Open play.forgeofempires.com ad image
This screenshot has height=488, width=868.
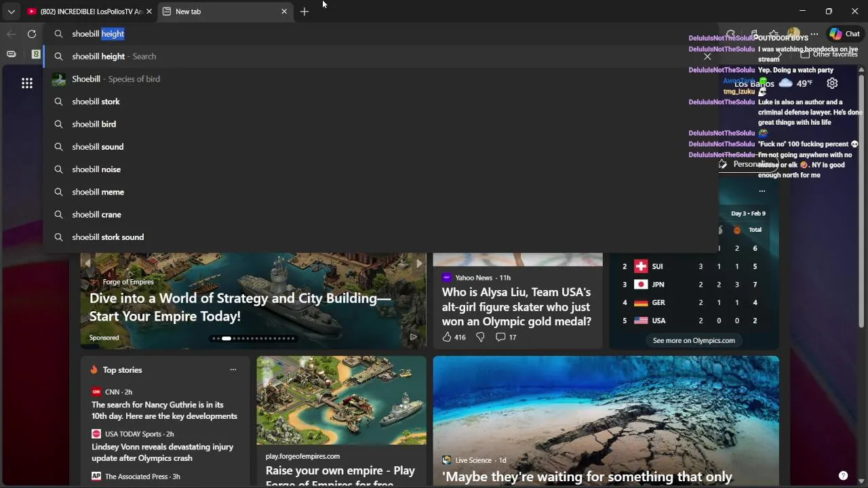click(x=341, y=401)
